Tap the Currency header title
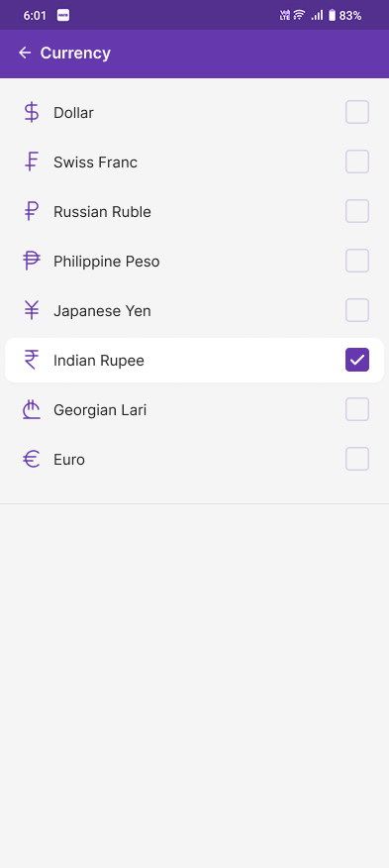The height and width of the screenshot is (868, 389). point(75,54)
